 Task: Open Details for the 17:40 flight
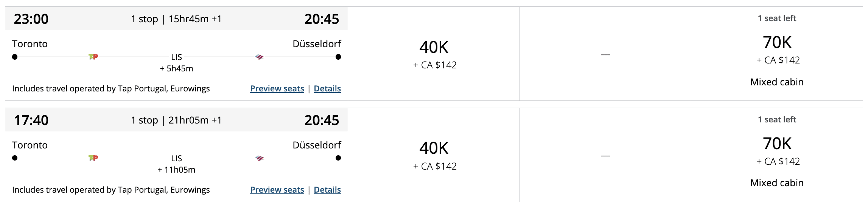pyautogui.click(x=327, y=190)
